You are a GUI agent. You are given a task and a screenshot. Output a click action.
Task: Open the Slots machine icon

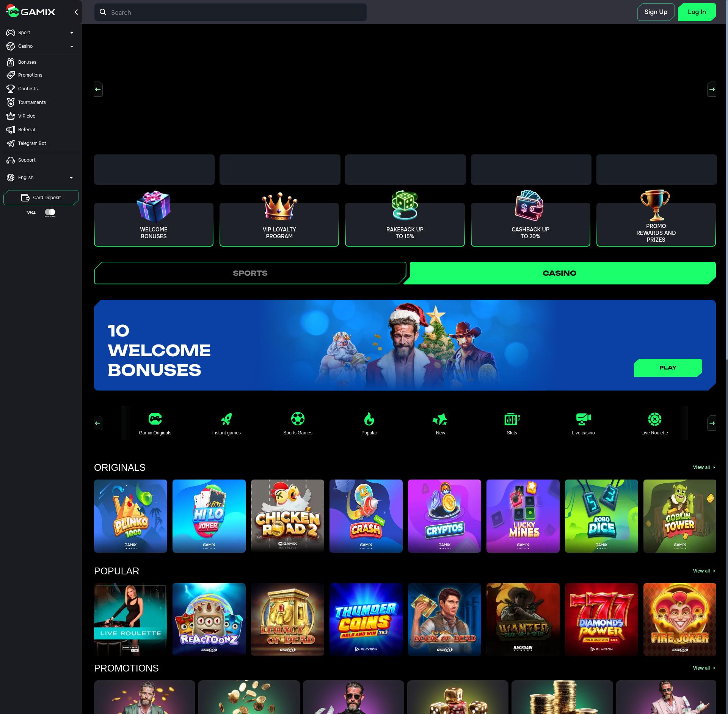coord(511,419)
